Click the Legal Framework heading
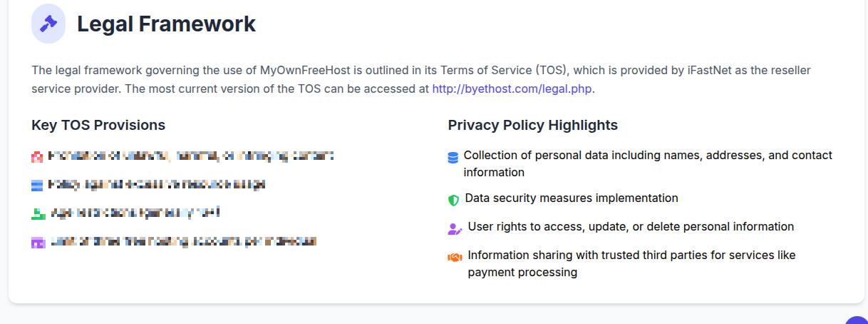 point(166,24)
